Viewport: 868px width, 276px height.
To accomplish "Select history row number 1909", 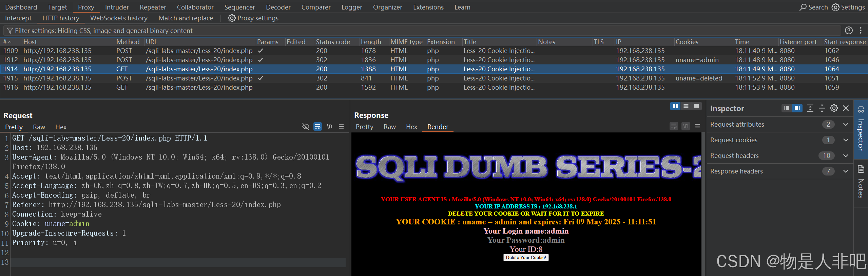I will (434, 51).
